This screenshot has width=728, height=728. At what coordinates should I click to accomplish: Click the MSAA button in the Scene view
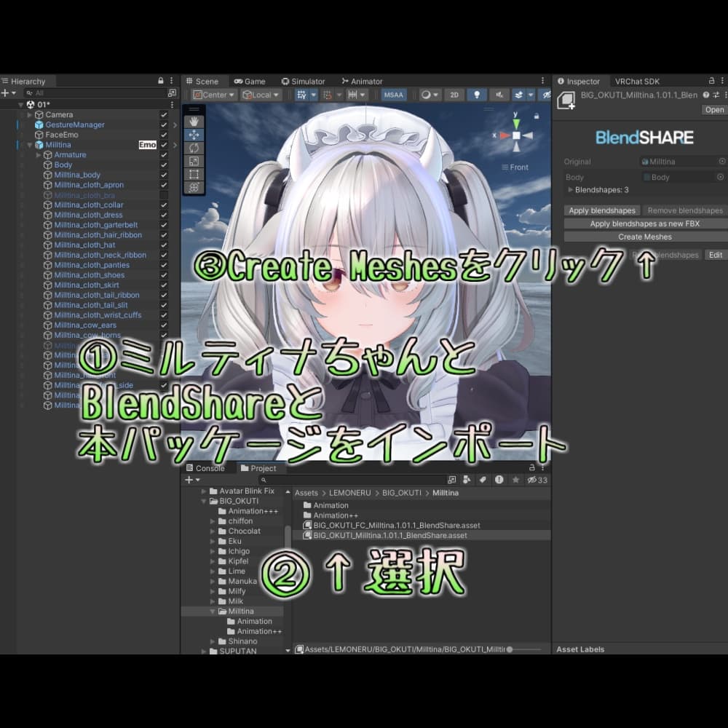393,95
